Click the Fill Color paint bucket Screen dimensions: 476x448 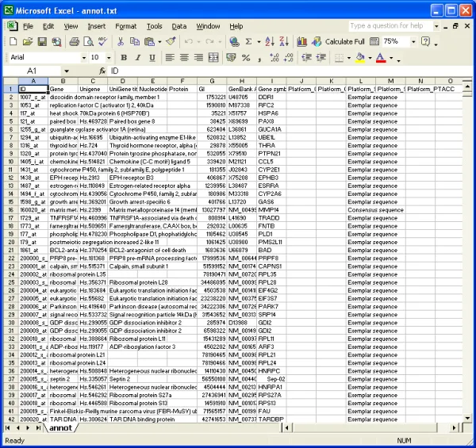(359, 58)
